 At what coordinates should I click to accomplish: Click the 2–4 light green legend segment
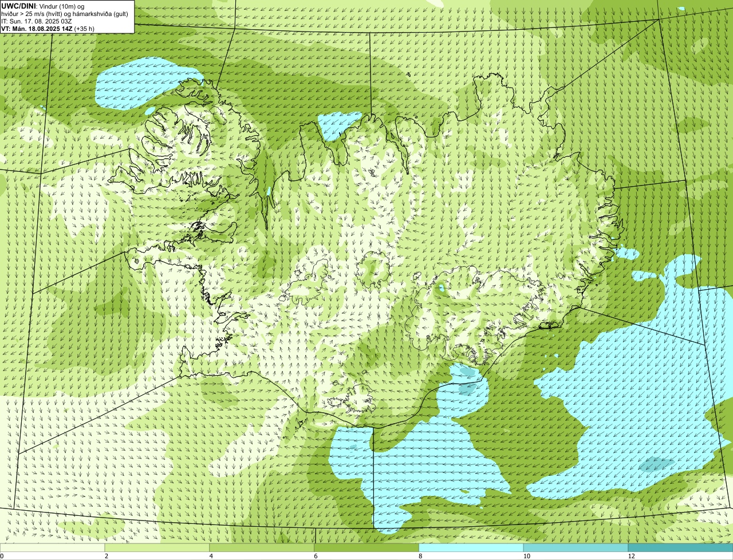point(157,547)
